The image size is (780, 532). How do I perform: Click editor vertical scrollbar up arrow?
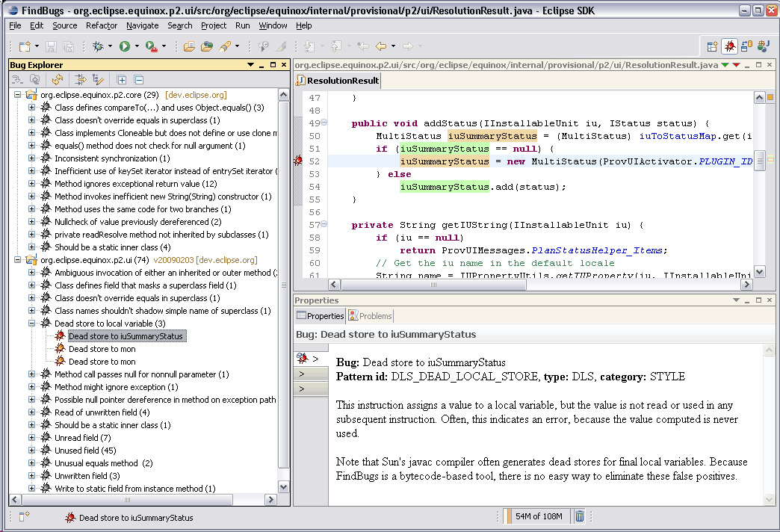pyautogui.click(x=759, y=97)
